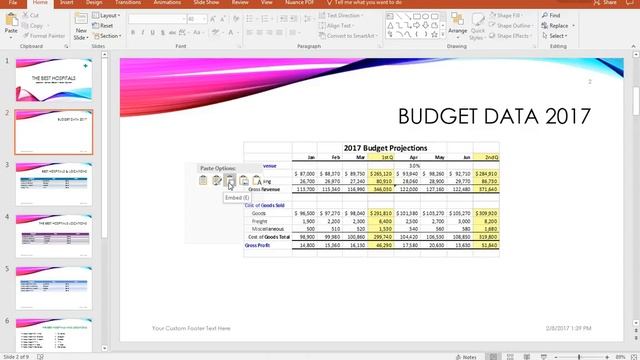Viewport: 640px width, 360px height.
Task: Open Shape Effects
Action: pyautogui.click(x=511, y=36)
